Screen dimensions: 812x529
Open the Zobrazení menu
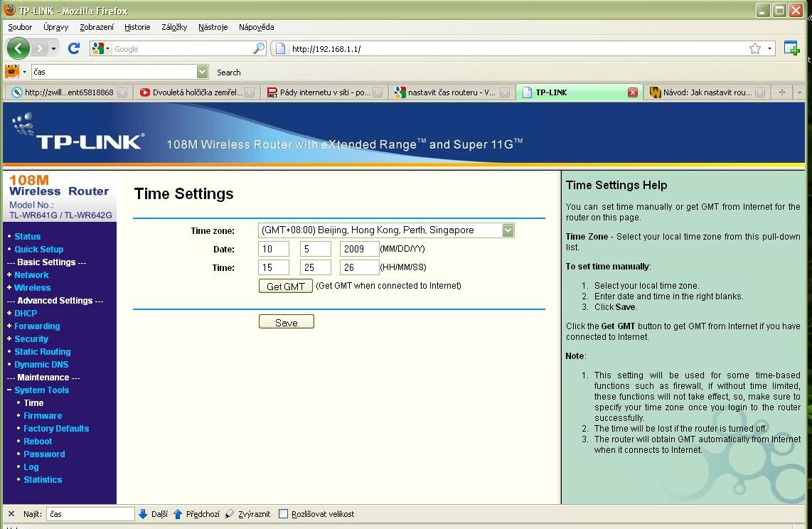[x=97, y=27]
